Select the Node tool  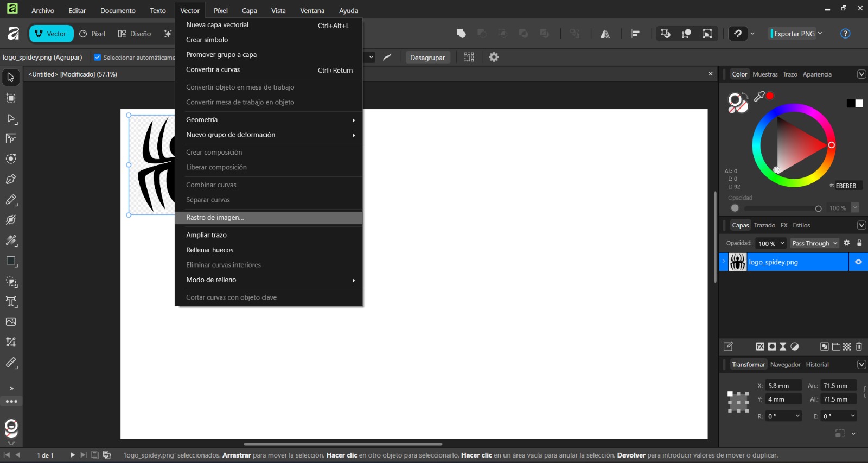(11, 118)
